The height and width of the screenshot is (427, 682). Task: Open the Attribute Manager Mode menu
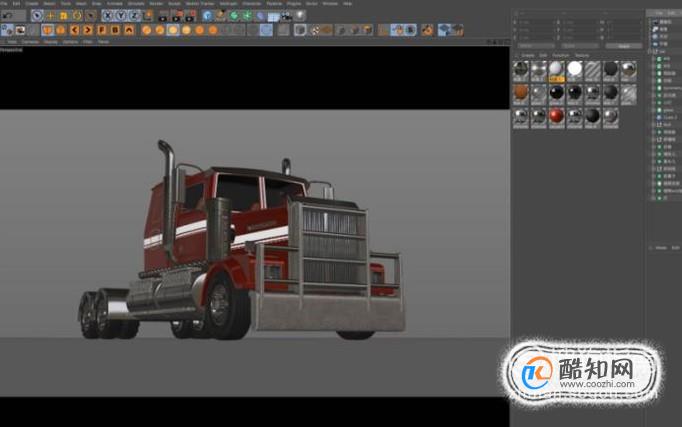(661, 248)
